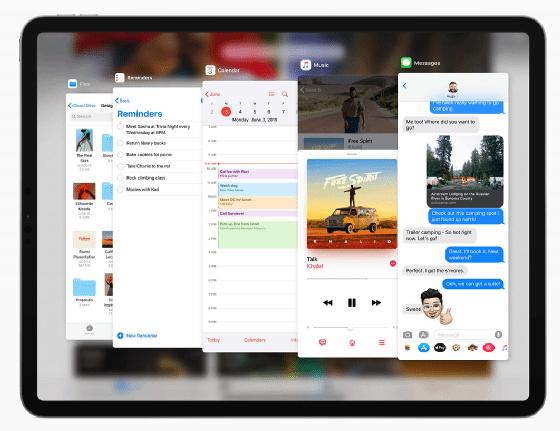The width and height of the screenshot is (560, 431).
Task: Open the Files app icon in switcher
Action: tap(72, 84)
